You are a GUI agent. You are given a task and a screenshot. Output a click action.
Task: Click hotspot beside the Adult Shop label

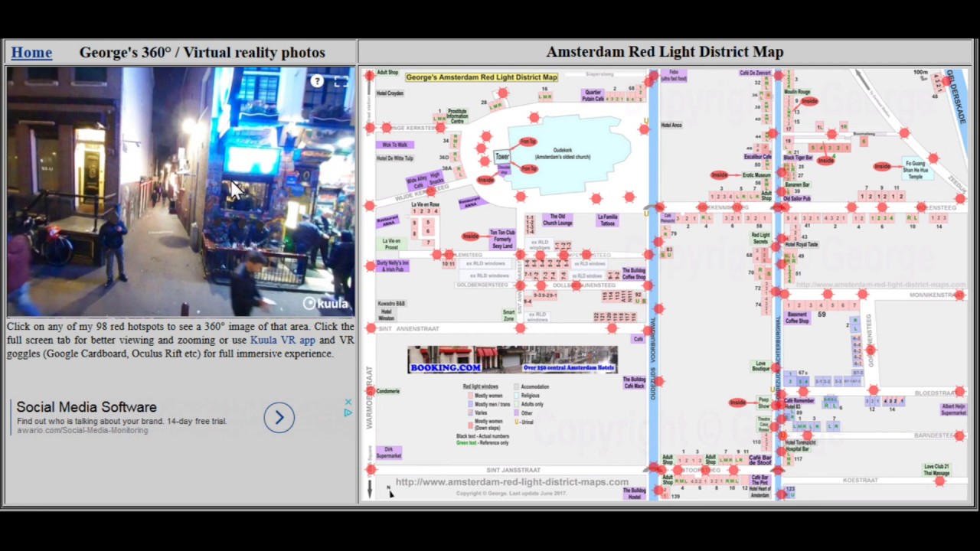coord(370,75)
